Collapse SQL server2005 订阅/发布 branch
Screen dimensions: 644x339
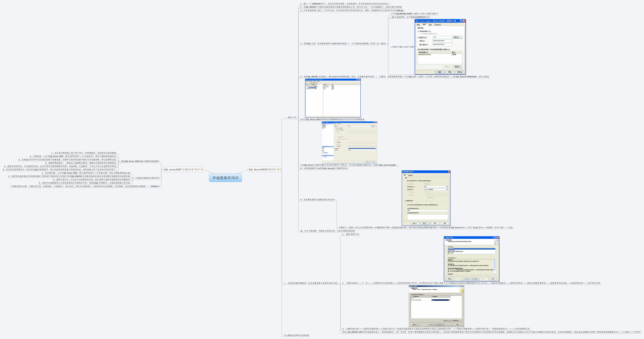point(162,169)
